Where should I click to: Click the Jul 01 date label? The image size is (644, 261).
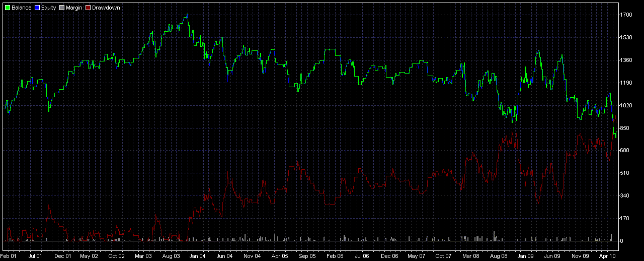coord(36,256)
